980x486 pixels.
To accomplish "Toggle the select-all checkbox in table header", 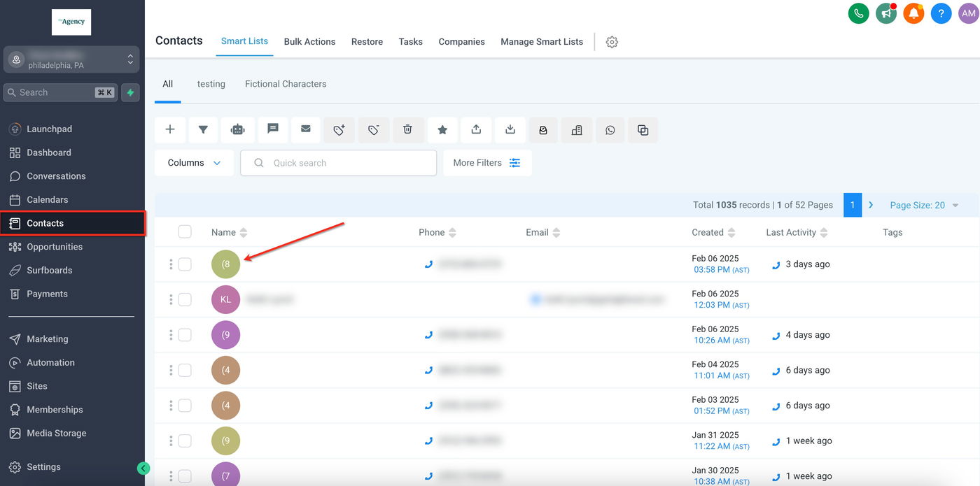I will pyautogui.click(x=185, y=231).
